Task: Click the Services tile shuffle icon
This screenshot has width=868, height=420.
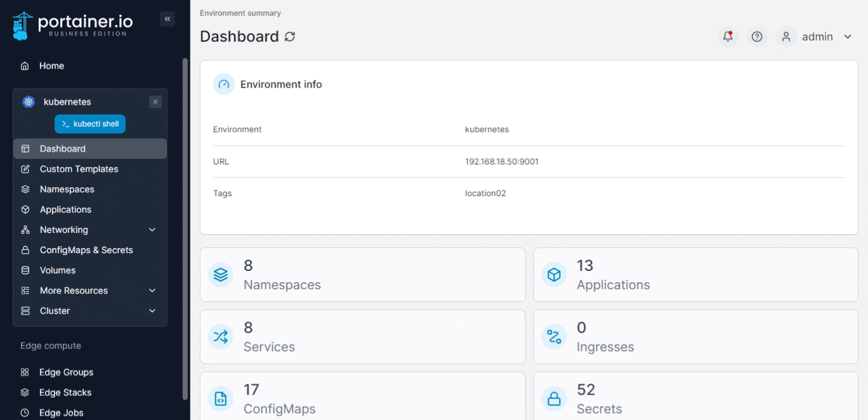Action: click(221, 337)
